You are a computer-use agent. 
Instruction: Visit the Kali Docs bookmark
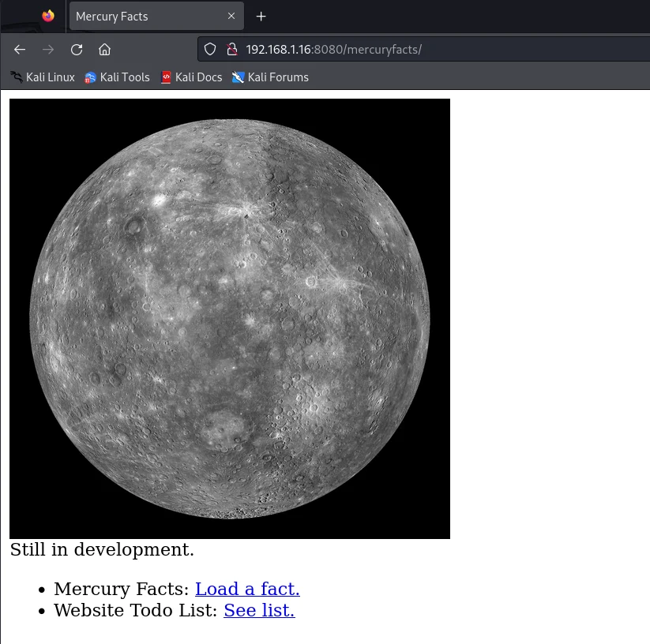(x=191, y=77)
